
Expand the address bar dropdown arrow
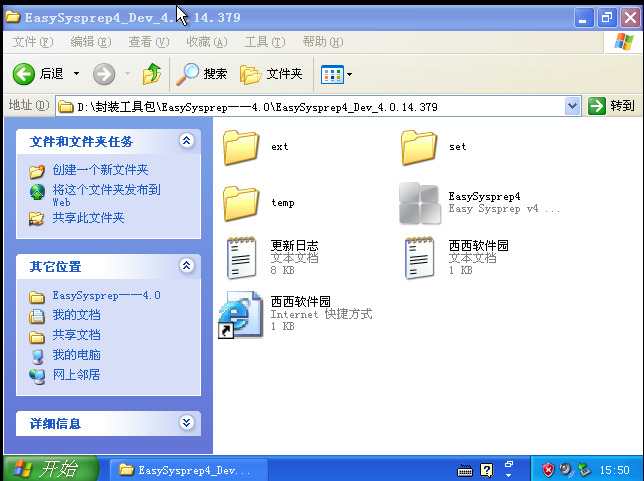click(x=573, y=106)
